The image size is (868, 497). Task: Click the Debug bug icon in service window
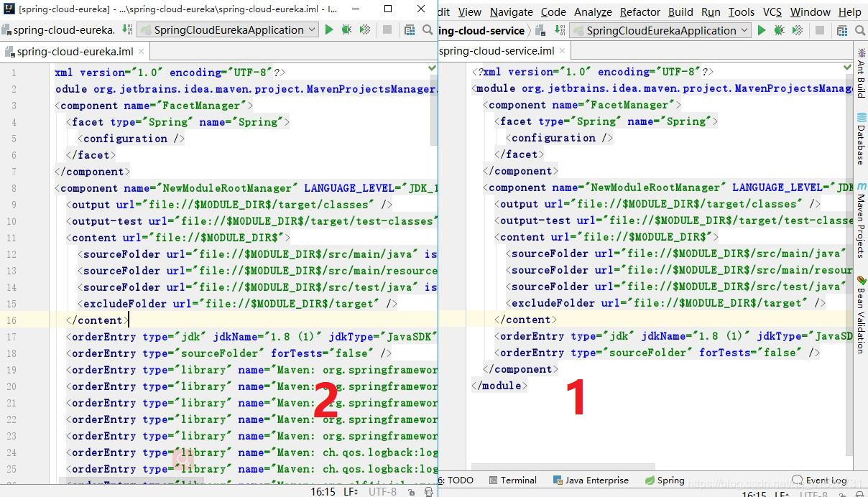(780, 30)
